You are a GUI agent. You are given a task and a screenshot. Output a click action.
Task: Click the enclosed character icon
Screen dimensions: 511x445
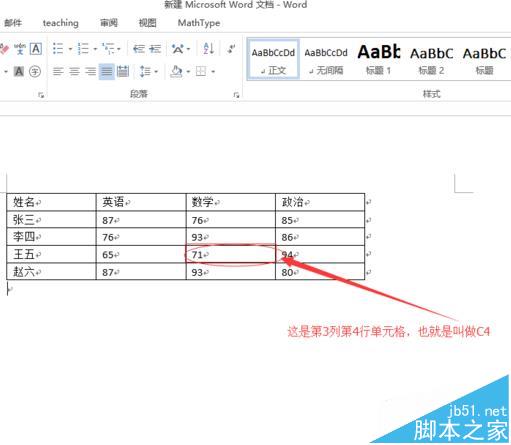point(35,71)
